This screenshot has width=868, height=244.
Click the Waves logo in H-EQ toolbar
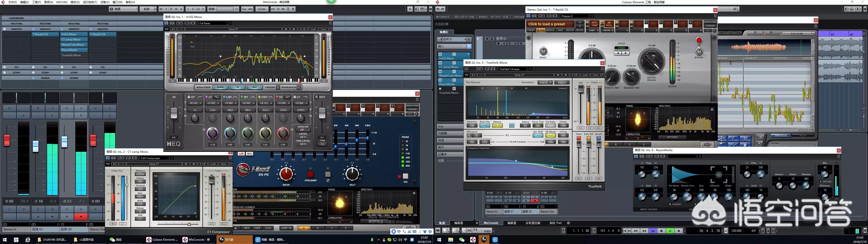tap(167, 29)
